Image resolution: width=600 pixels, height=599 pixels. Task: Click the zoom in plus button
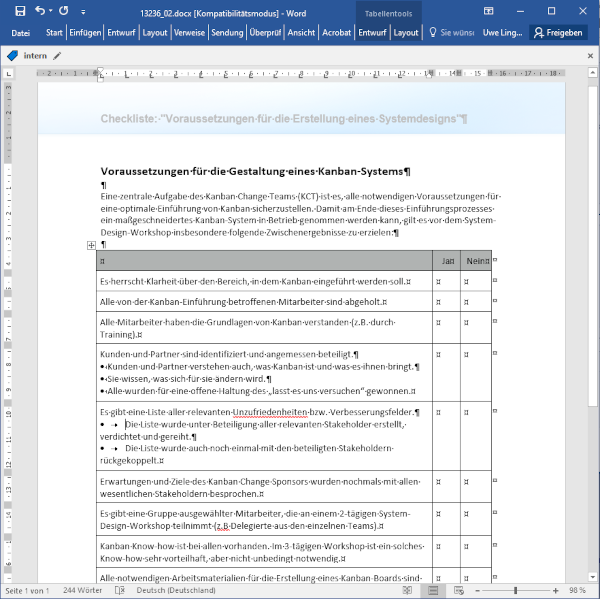pos(556,590)
